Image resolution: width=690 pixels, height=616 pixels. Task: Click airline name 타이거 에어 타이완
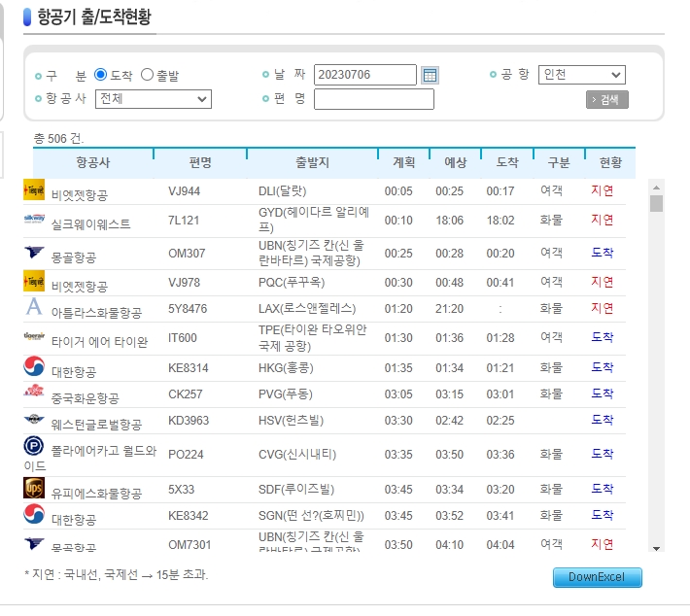click(x=99, y=342)
